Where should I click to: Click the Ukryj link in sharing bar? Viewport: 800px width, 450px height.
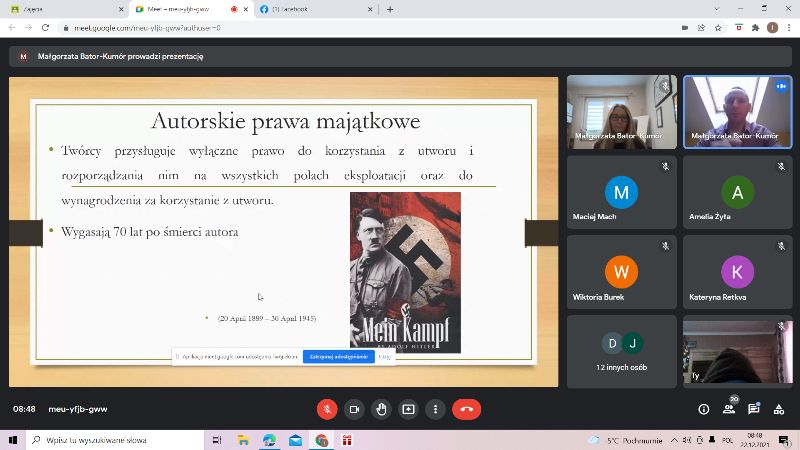point(384,357)
